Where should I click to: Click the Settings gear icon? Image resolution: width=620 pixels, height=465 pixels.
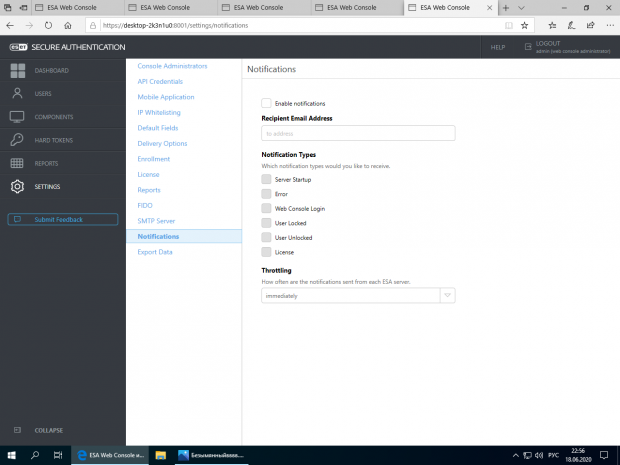coord(17,186)
